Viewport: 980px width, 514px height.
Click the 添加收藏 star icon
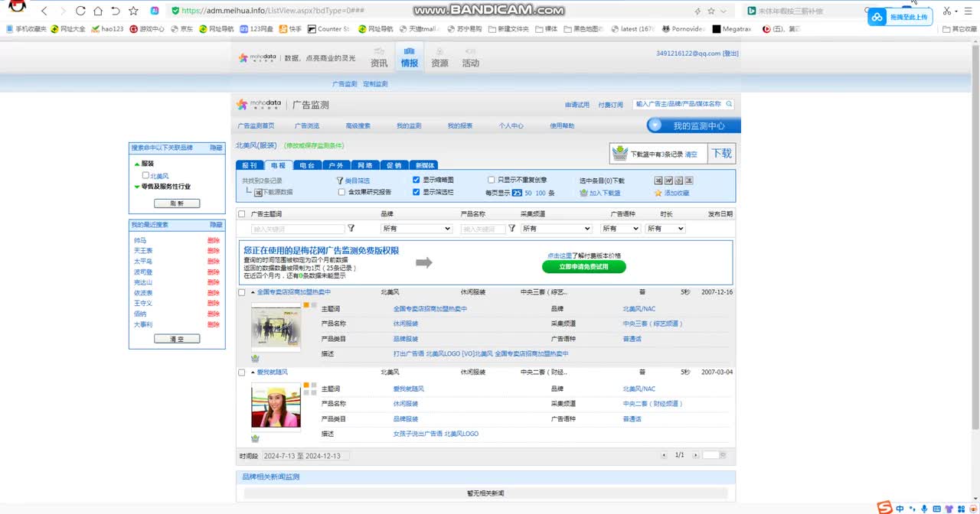pyautogui.click(x=658, y=193)
